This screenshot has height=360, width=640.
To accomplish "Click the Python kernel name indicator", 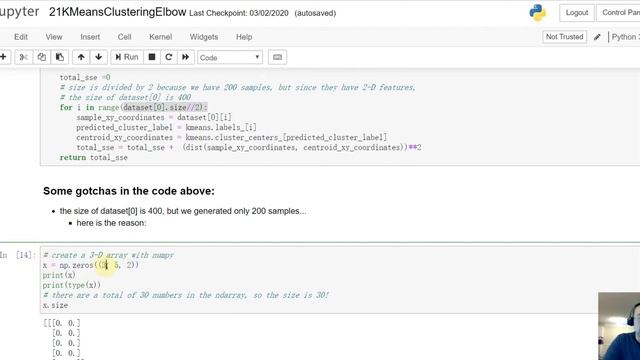I will [624, 37].
